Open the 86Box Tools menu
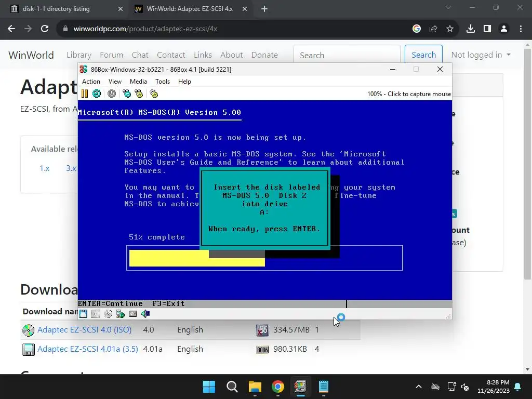The height and width of the screenshot is (399, 532). (x=163, y=82)
